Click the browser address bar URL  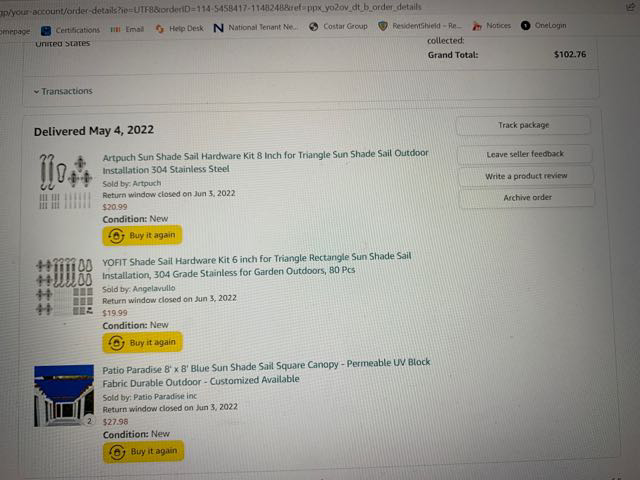point(210,9)
